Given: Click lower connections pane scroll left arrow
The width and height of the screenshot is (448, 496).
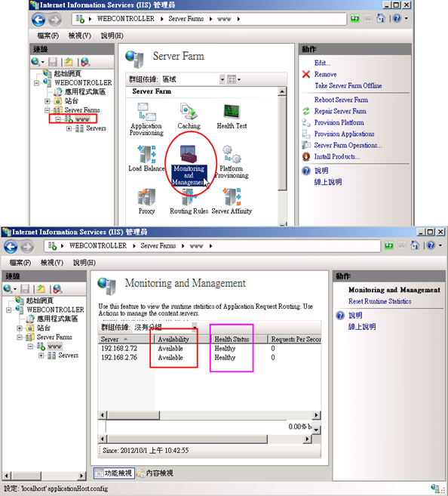Looking at the screenshot, I should [x=7, y=476].
